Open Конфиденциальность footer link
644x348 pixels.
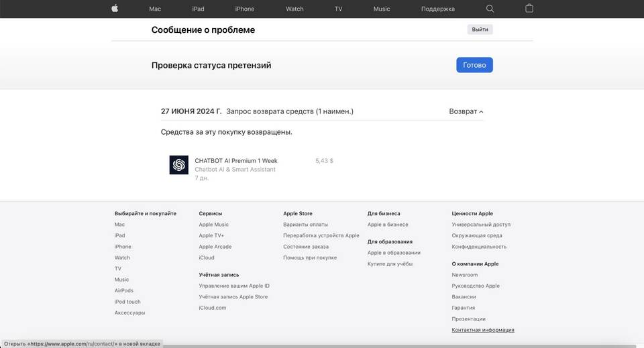pos(479,247)
